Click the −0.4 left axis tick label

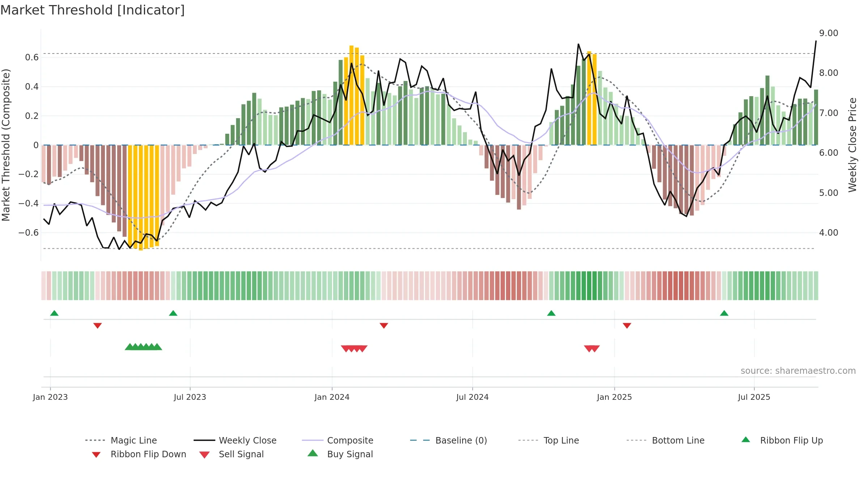coord(29,204)
